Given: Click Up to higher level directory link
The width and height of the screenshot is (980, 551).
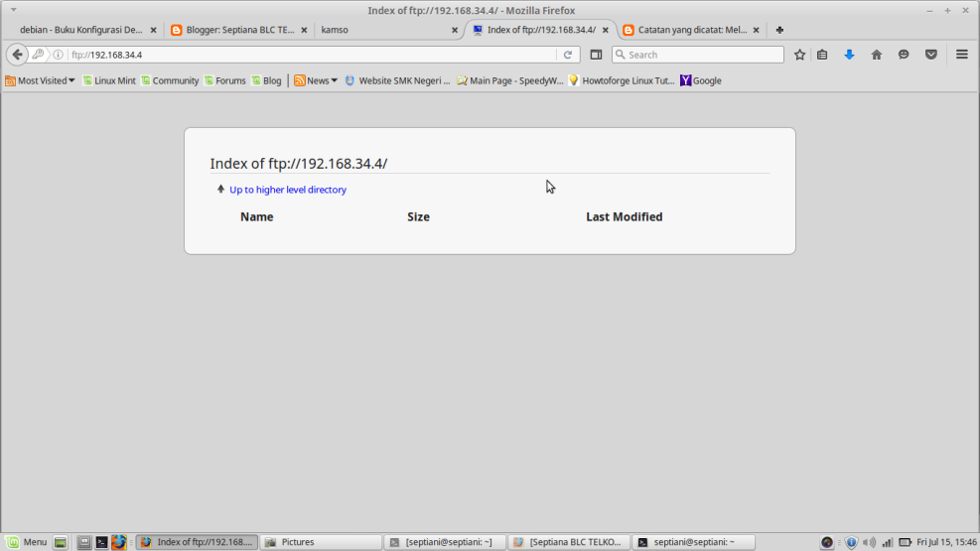Looking at the screenshot, I should [x=287, y=190].
